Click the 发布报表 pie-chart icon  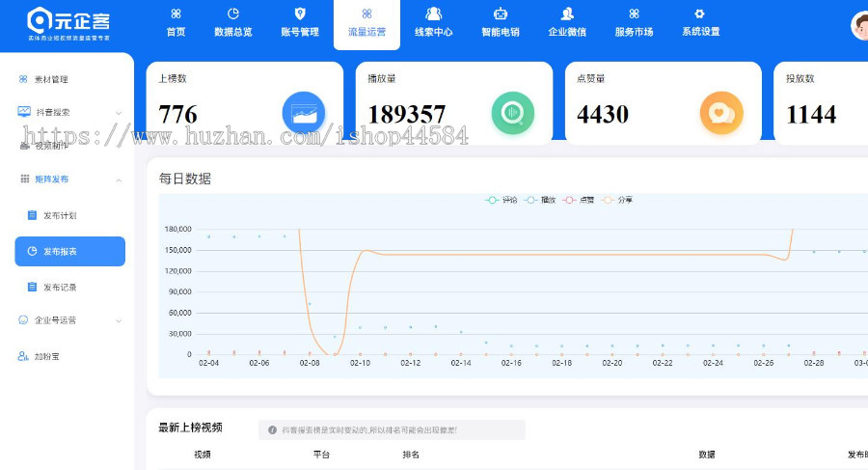(x=32, y=251)
